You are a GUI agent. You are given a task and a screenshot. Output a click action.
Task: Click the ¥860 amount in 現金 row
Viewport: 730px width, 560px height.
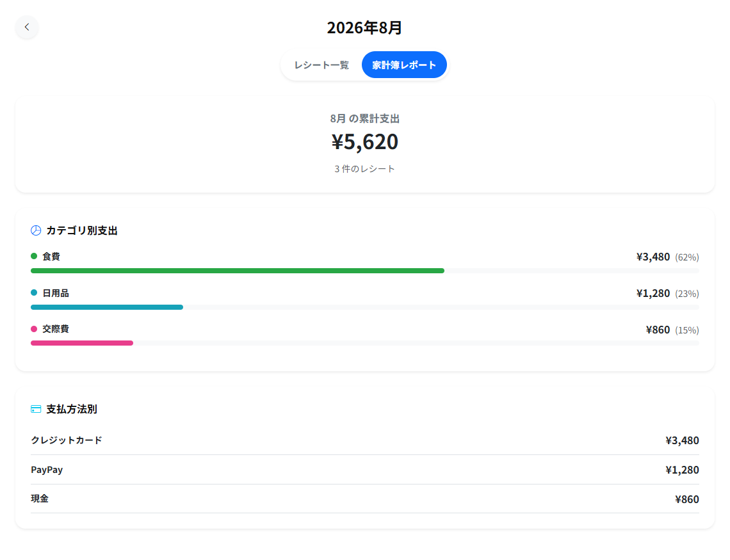point(686,499)
